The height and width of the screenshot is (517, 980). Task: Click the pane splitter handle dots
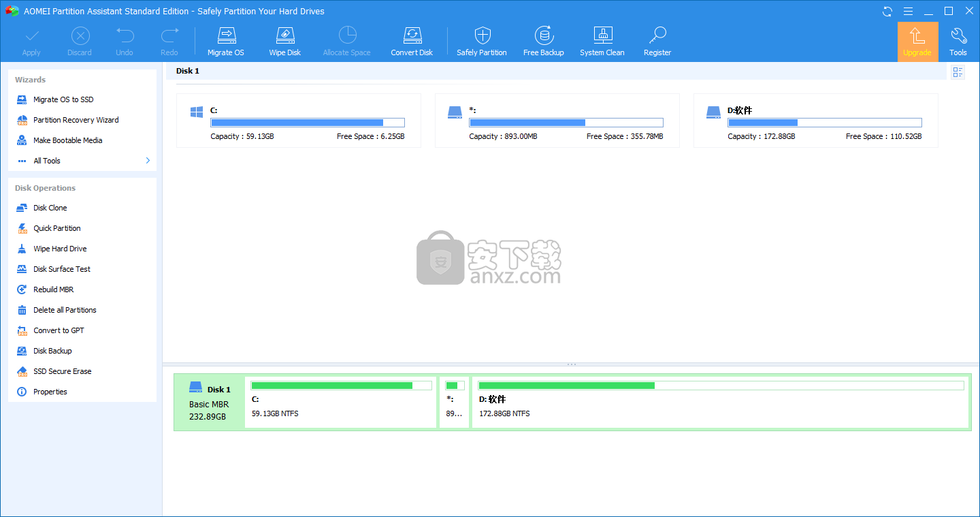coord(572,364)
